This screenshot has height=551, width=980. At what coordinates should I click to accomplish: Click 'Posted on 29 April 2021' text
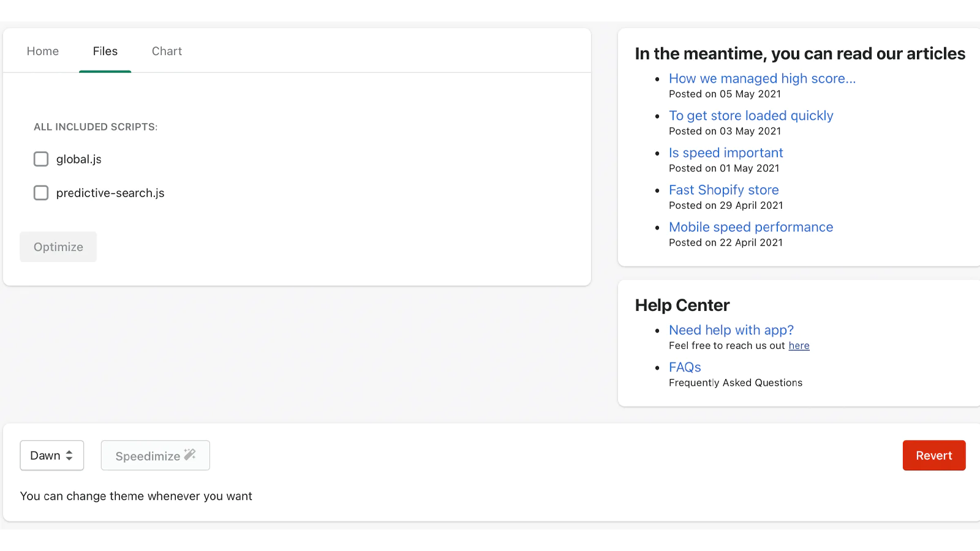click(726, 206)
